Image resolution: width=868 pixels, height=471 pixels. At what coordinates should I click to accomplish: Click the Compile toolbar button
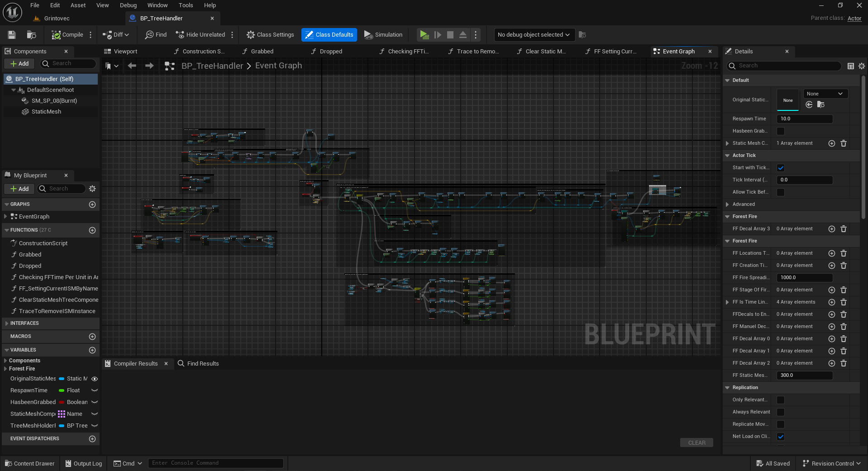[x=67, y=35]
